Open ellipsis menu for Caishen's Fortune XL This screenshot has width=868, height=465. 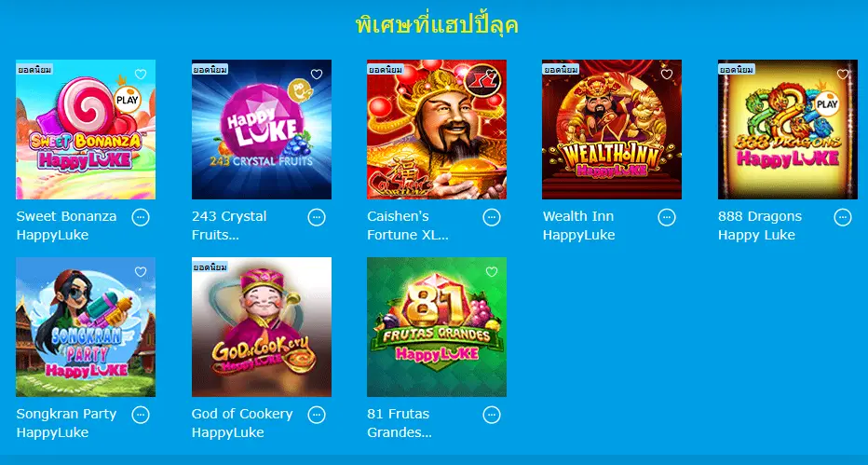(492, 217)
